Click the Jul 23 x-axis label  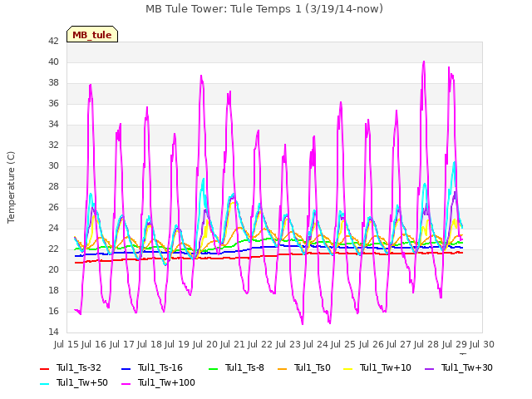[x=288, y=344]
